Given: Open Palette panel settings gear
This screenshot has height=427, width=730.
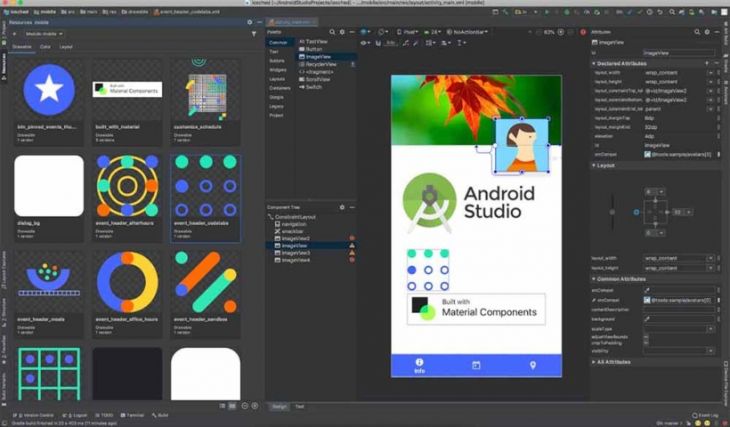Looking at the screenshot, I should tap(342, 32).
